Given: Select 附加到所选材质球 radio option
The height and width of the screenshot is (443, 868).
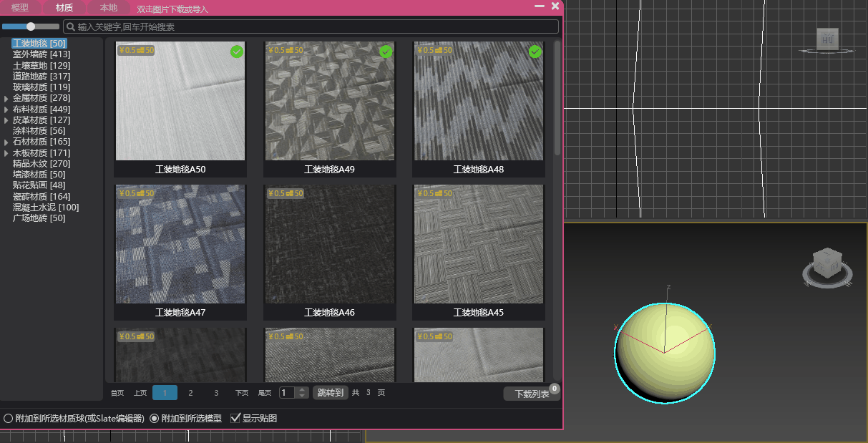Looking at the screenshot, I should pos(9,419).
